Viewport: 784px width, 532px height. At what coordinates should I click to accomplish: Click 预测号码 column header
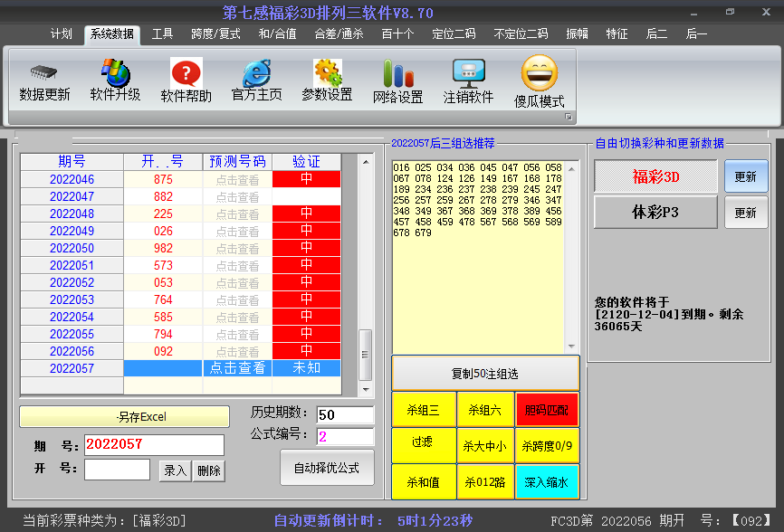pyautogui.click(x=237, y=161)
